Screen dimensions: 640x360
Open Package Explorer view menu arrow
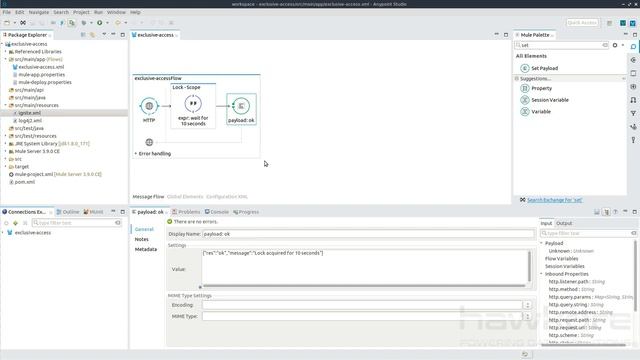pyautogui.click(x=104, y=35)
